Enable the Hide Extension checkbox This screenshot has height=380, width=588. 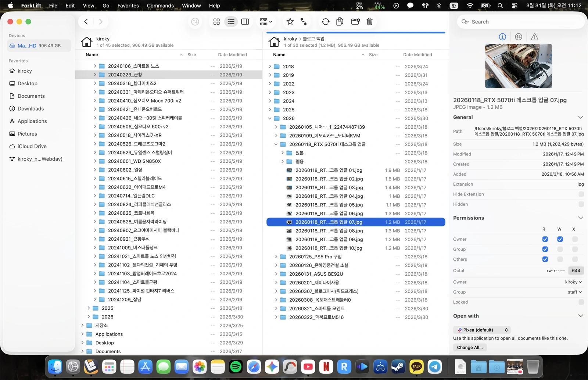[581, 194]
